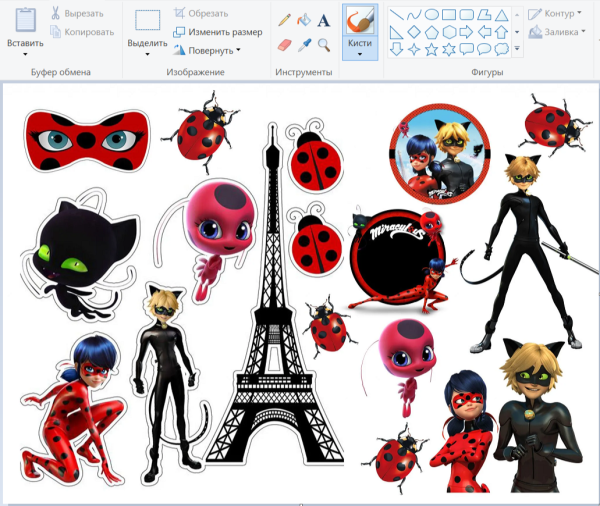Screen dimensions: 600x506
Task: Click the Обрезать crop button
Action: pos(200,14)
